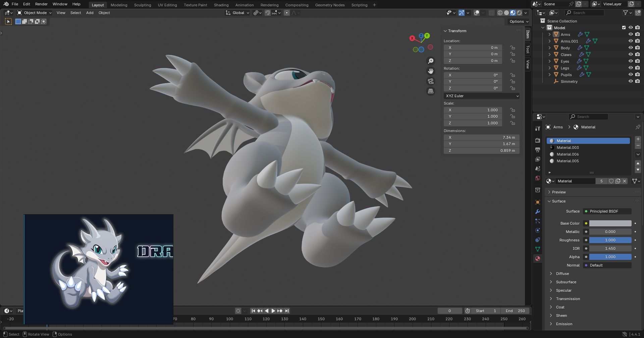
Task: Open the Object Constraints properties tab
Action: [x=538, y=240]
